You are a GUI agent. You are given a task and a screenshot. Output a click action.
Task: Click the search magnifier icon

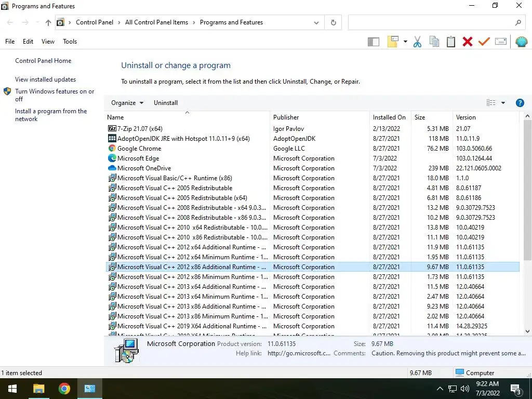[518, 23]
